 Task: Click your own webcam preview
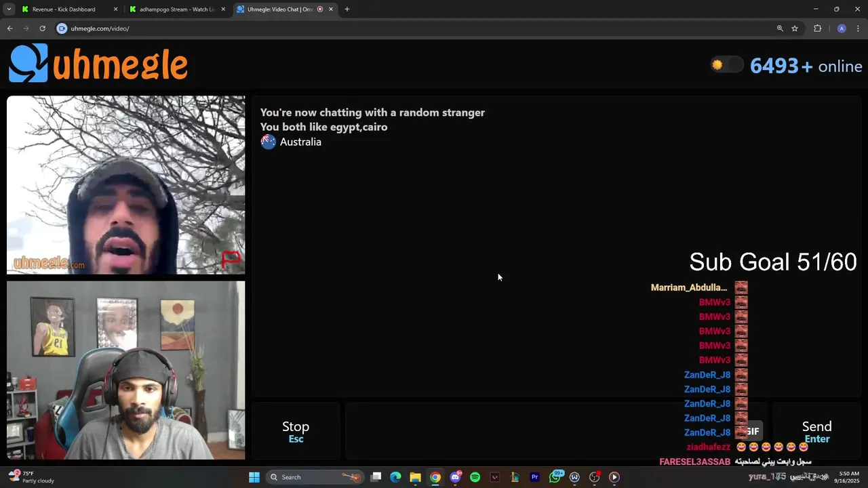click(126, 370)
